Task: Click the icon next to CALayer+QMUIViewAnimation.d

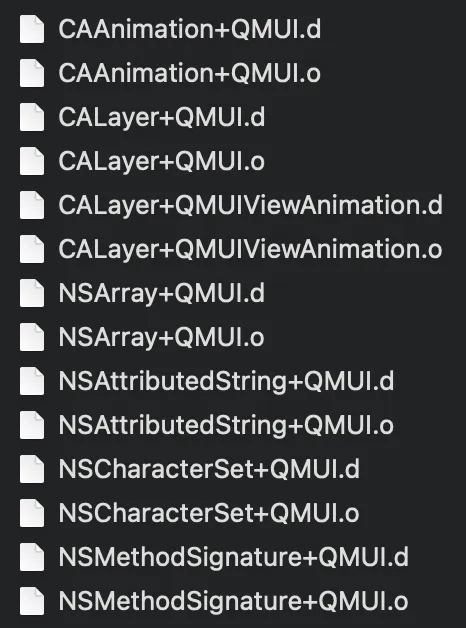Action: 32,205
